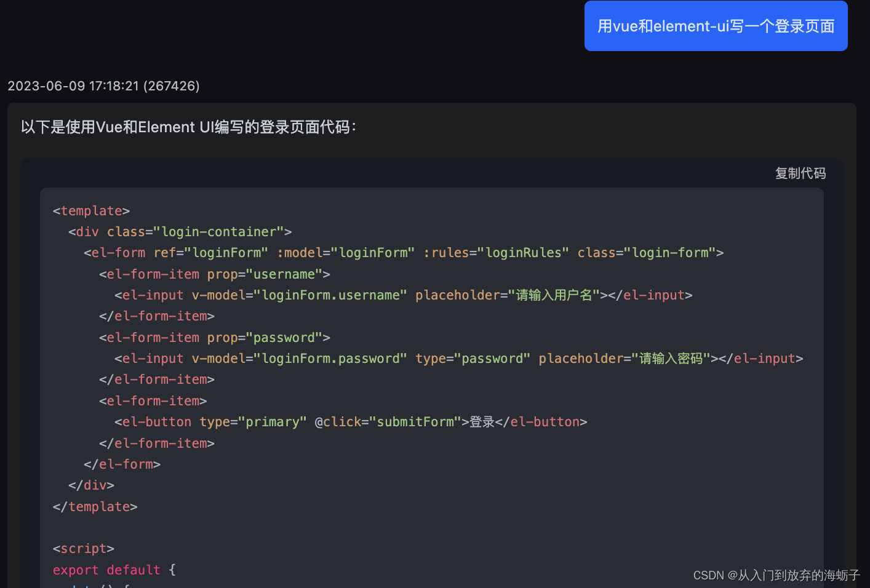
Task: Click the el-form-item prop="username" line
Action: (x=215, y=274)
